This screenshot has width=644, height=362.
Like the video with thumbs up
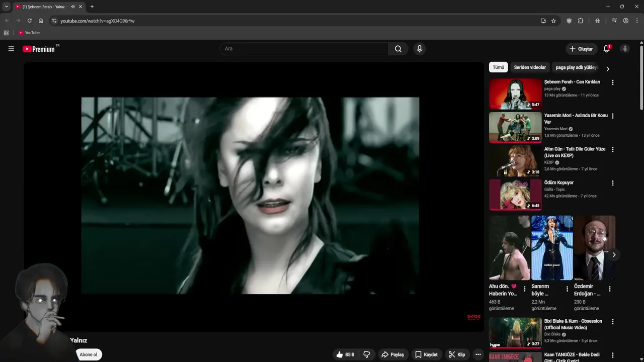click(x=345, y=354)
